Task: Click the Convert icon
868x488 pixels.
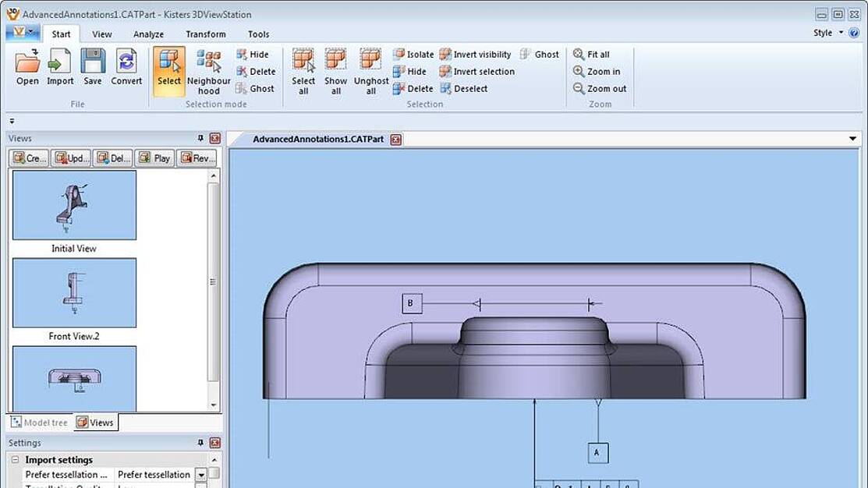Action: click(126, 67)
